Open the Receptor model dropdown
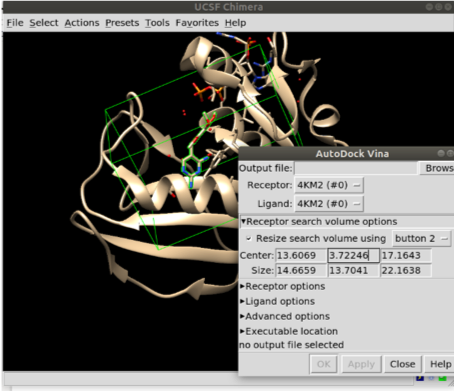The image size is (454, 391). [329, 185]
